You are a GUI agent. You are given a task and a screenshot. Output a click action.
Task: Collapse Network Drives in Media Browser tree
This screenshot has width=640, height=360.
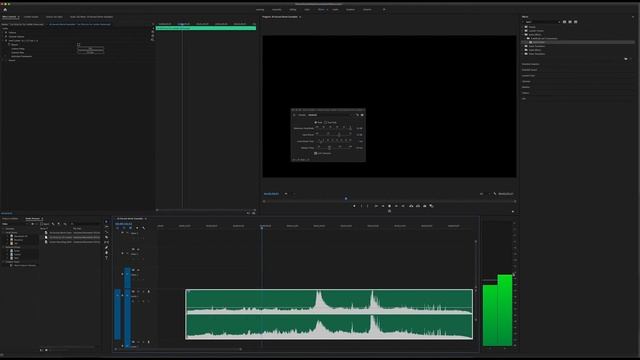(4, 247)
